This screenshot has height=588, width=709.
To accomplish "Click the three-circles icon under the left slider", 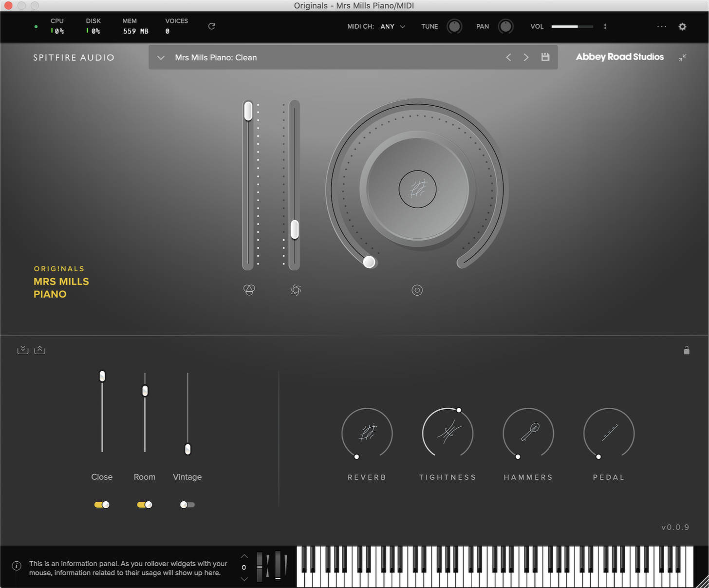I will pos(249,290).
